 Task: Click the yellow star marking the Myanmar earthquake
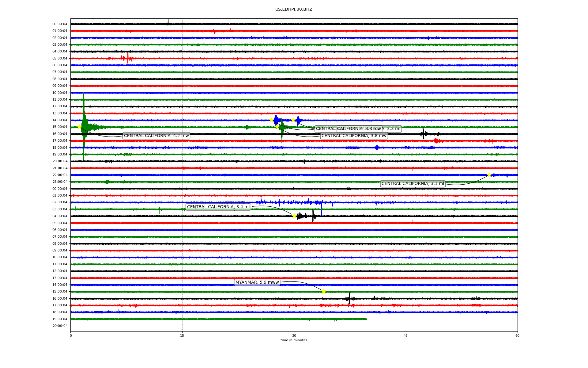(x=324, y=292)
